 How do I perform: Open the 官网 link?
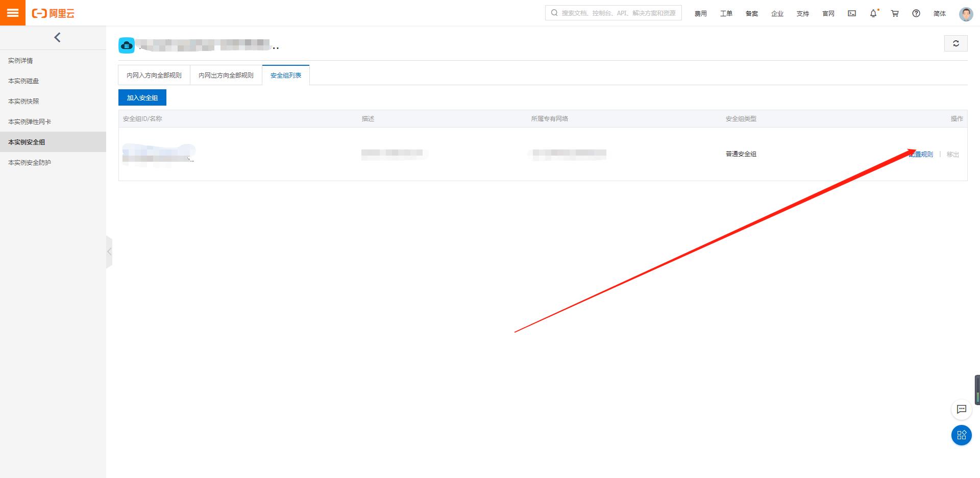tap(828, 14)
